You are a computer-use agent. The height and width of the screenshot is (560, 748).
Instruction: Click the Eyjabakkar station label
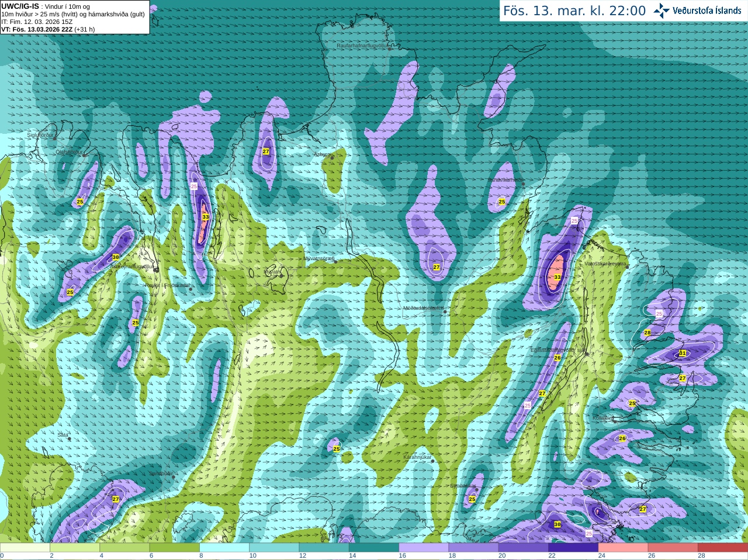pyautogui.click(x=463, y=486)
